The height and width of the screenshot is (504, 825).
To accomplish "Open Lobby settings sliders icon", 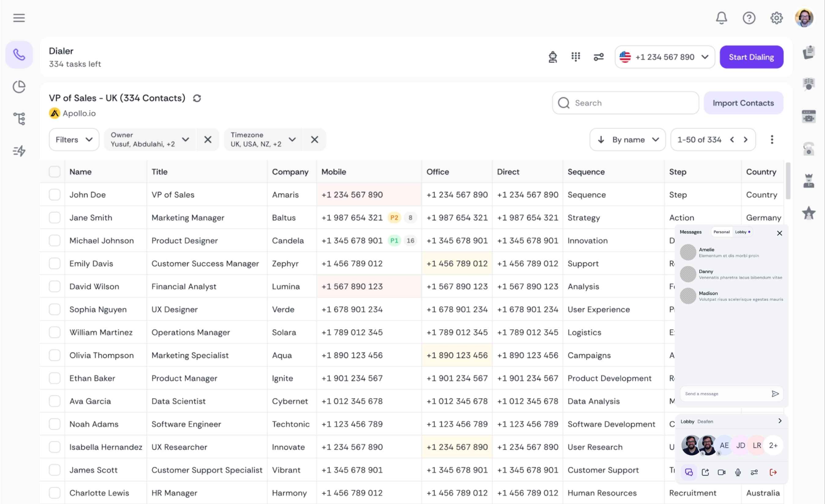I will 754,472.
